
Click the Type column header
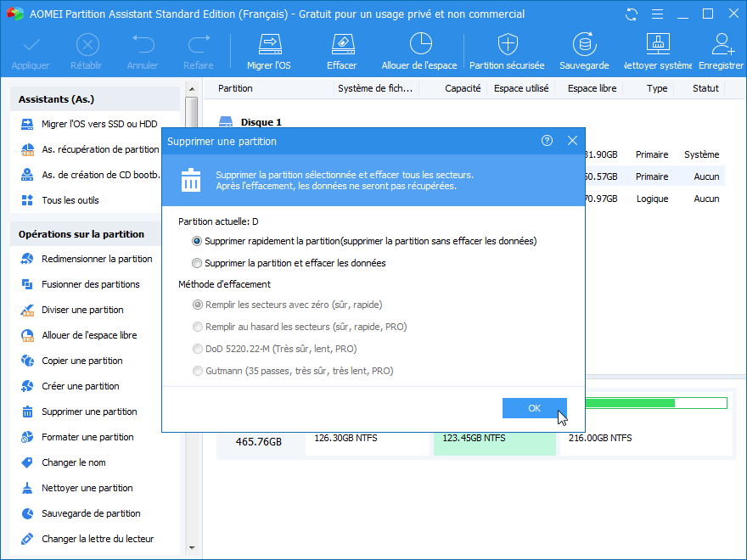657,88
